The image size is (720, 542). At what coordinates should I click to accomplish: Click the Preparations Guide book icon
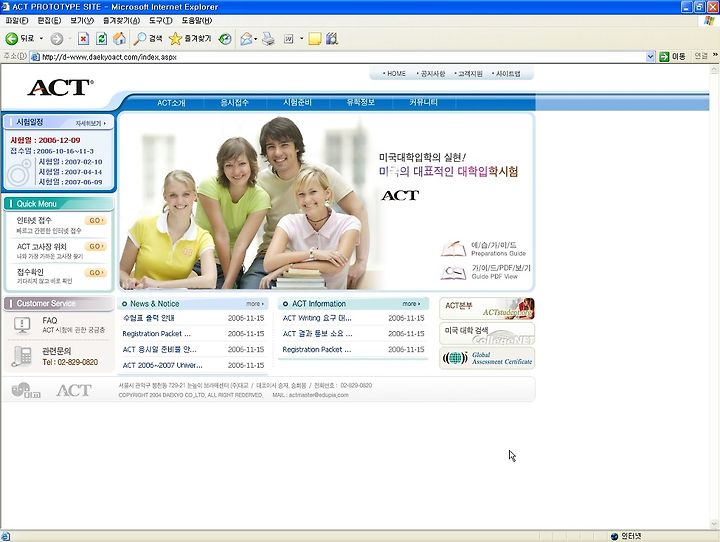[453, 248]
